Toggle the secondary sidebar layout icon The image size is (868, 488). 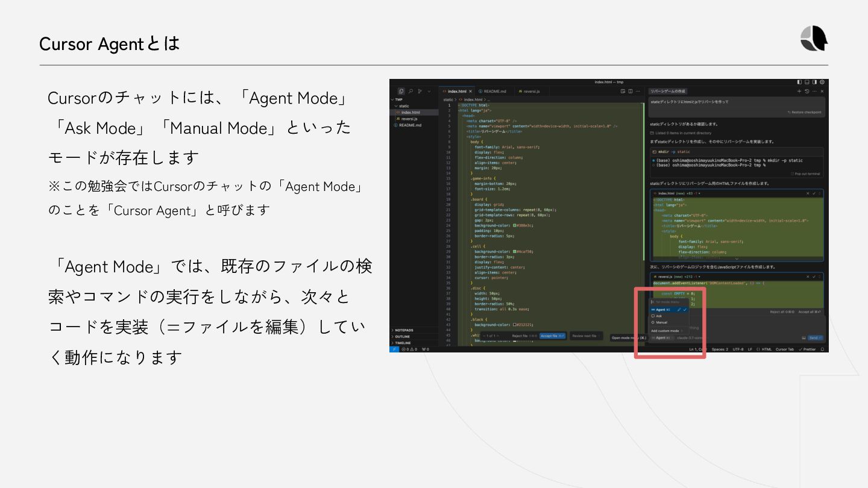point(814,82)
